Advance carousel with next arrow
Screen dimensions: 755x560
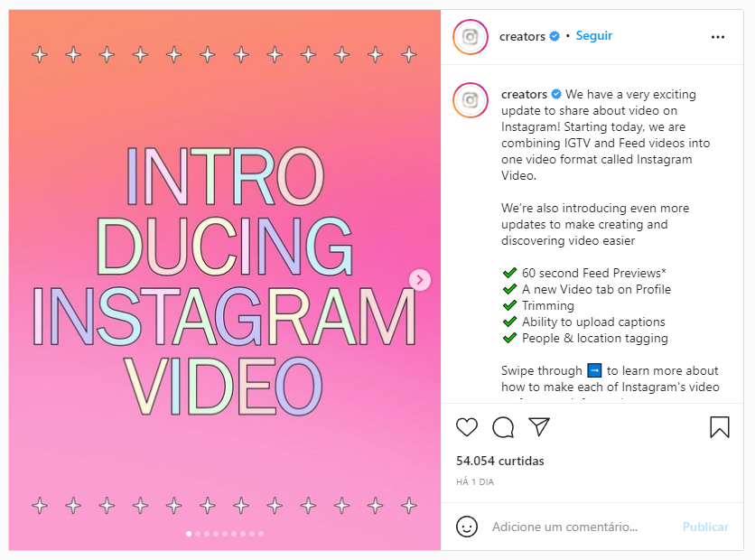[420, 280]
